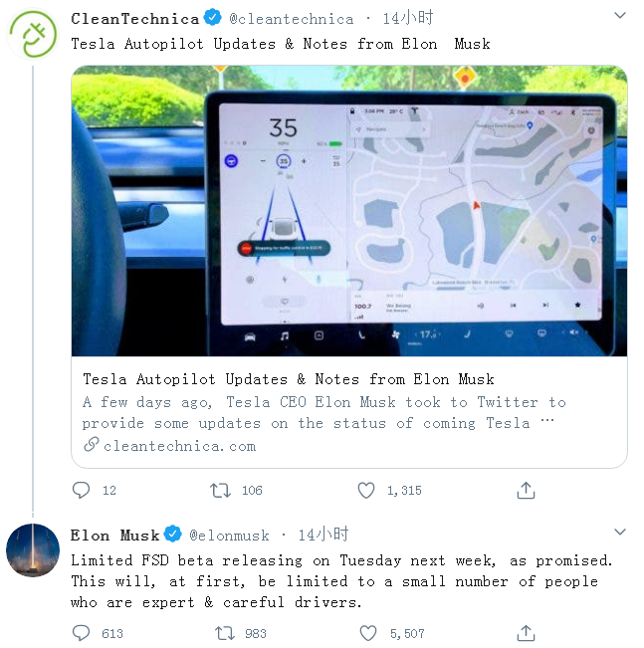Visit the cleantechnica.com domain link
The height and width of the screenshot is (648, 644).
click(x=179, y=446)
